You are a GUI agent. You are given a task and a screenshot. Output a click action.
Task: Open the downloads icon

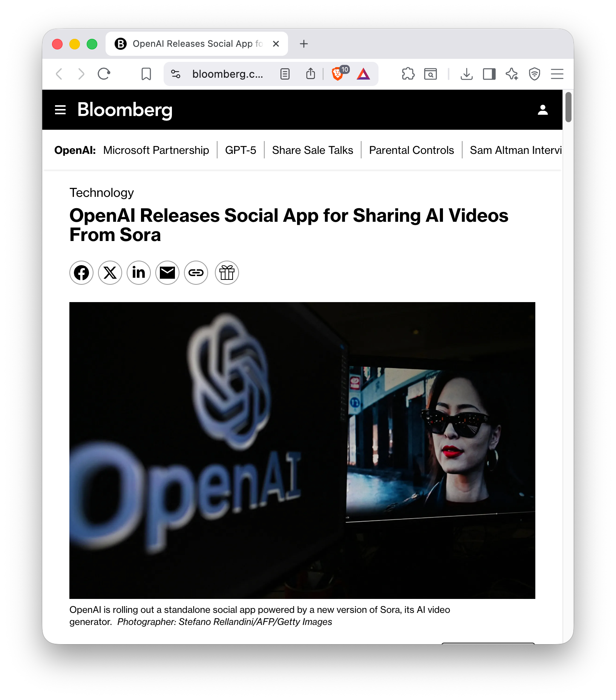click(467, 74)
